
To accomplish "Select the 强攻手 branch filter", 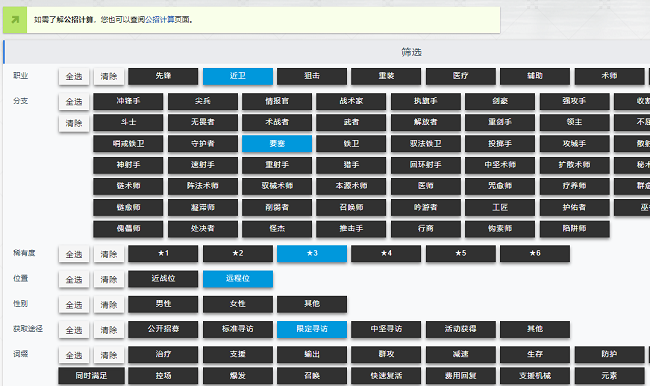I will 575,102.
